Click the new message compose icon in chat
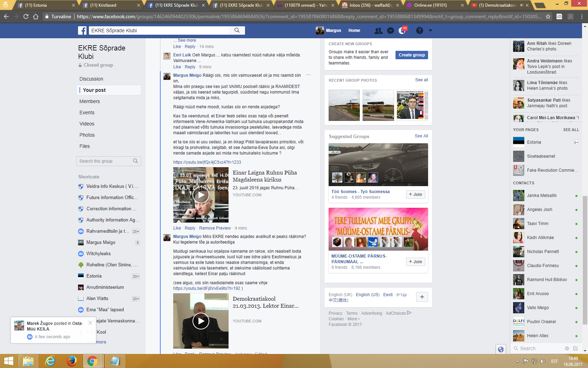This screenshot has height=368, width=588. [x=575, y=348]
